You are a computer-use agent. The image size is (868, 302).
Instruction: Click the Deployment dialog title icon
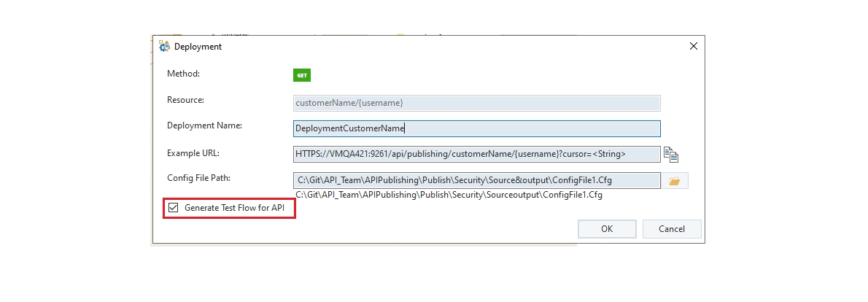[x=164, y=47]
